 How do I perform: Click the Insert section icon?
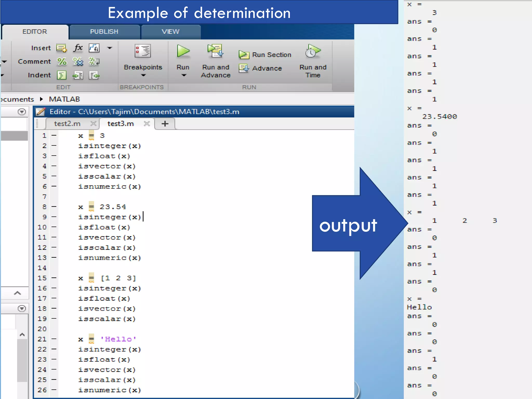[62, 48]
